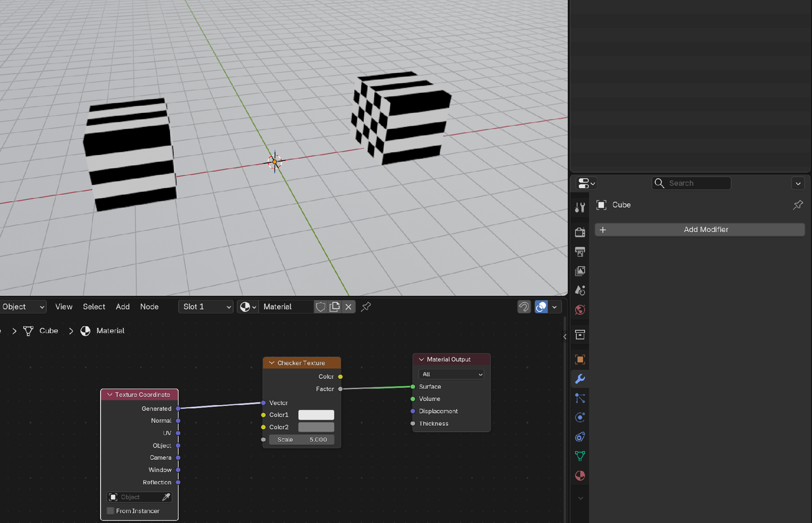This screenshot has width=812, height=523.
Task: Toggle fake user shield for Material
Action: point(320,307)
